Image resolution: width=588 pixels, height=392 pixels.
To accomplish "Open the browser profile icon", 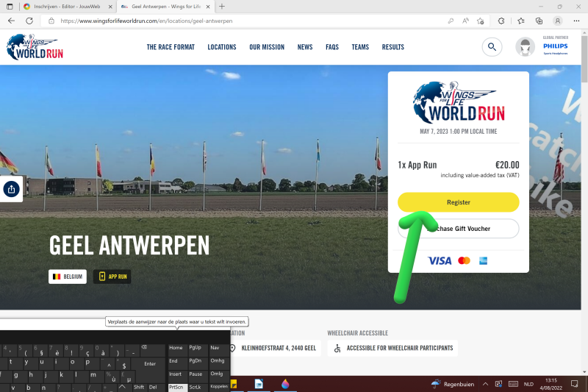I will tap(558, 21).
